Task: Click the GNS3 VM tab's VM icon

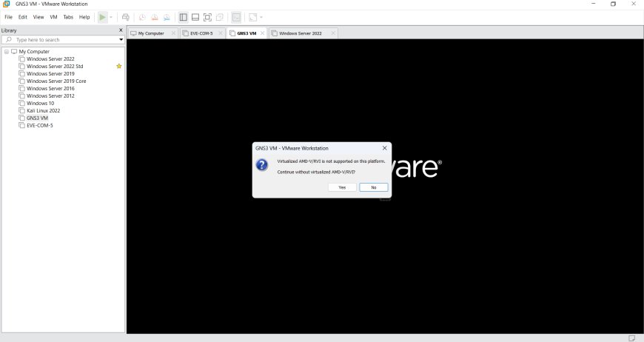Action: point(232,33)
